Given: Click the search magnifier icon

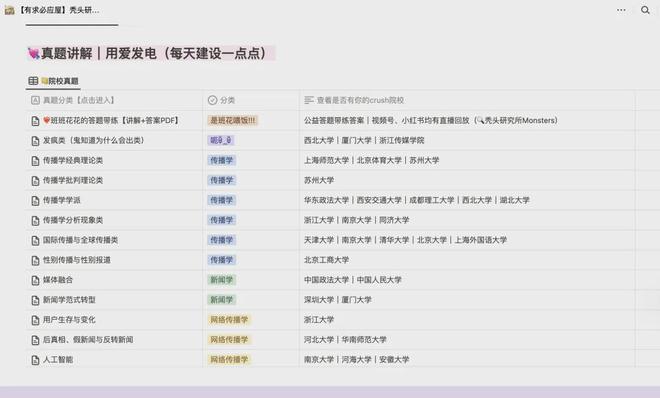Looking at the screenshot, I should (645, 10).
